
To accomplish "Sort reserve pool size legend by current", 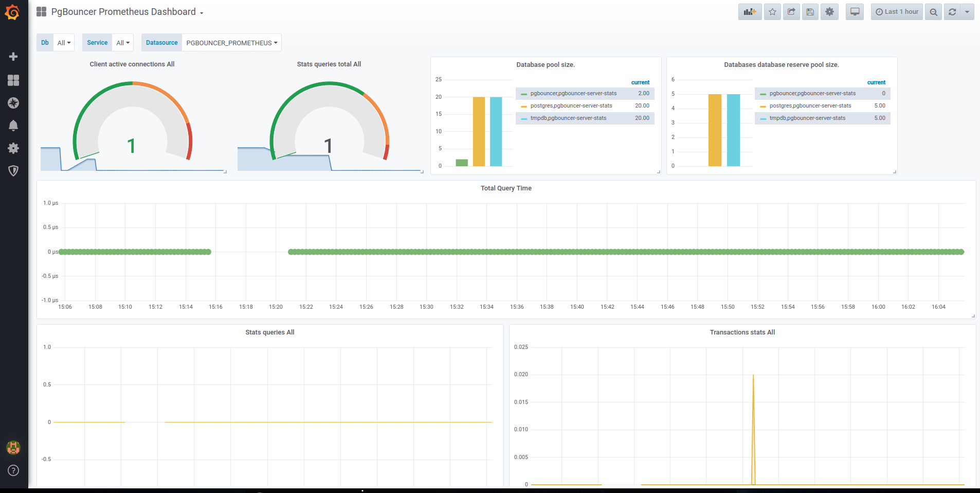I will pos(876,82).
